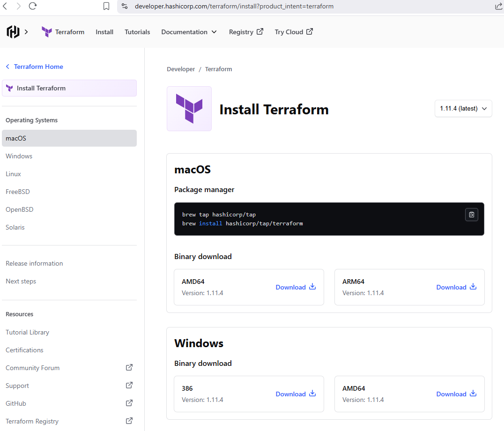The height and width of the screenshot is (431, 504).
Task: Jump to the Linux section from the sidebar
Action: click(13, 174)
